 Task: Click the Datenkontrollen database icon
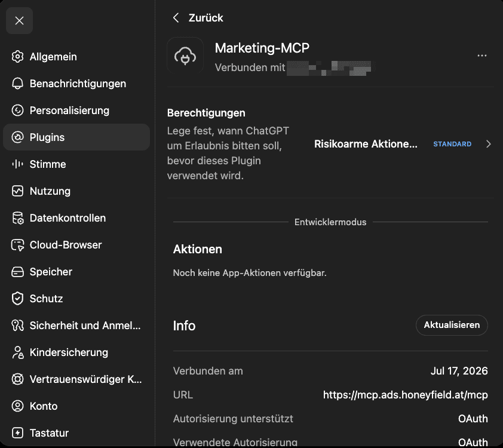[18, 218]
